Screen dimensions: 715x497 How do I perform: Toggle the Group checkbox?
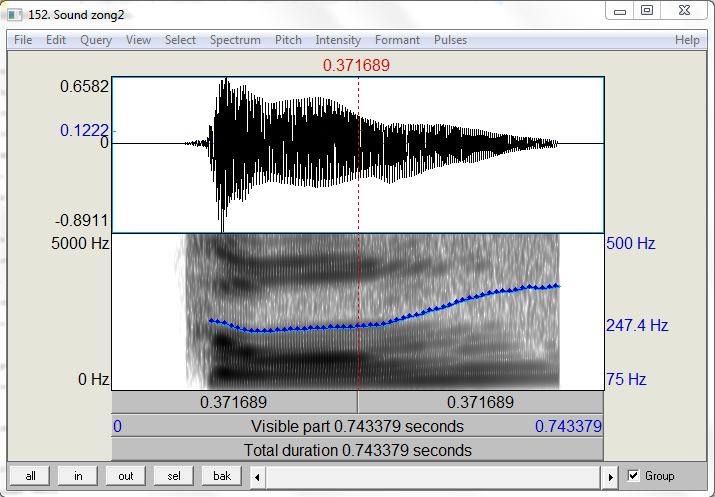633,476
